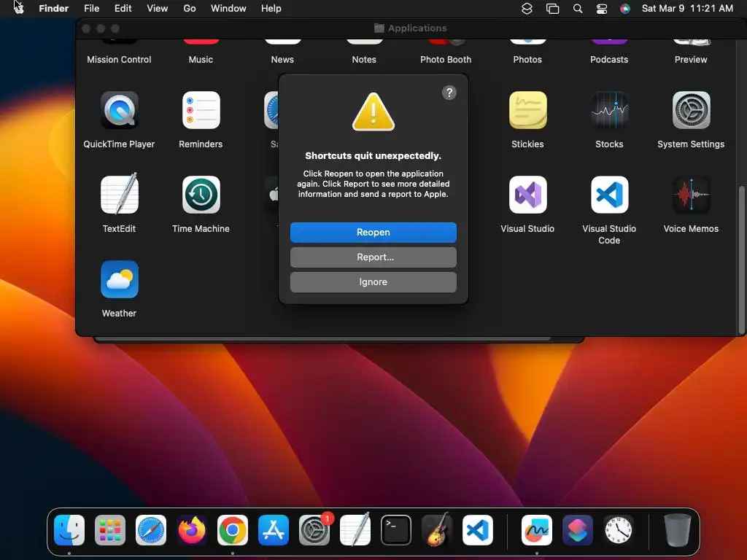The width and height of the screenshot is (747, 560).
Task: Activate Siri from the menu bar
Action: (625, 9)
